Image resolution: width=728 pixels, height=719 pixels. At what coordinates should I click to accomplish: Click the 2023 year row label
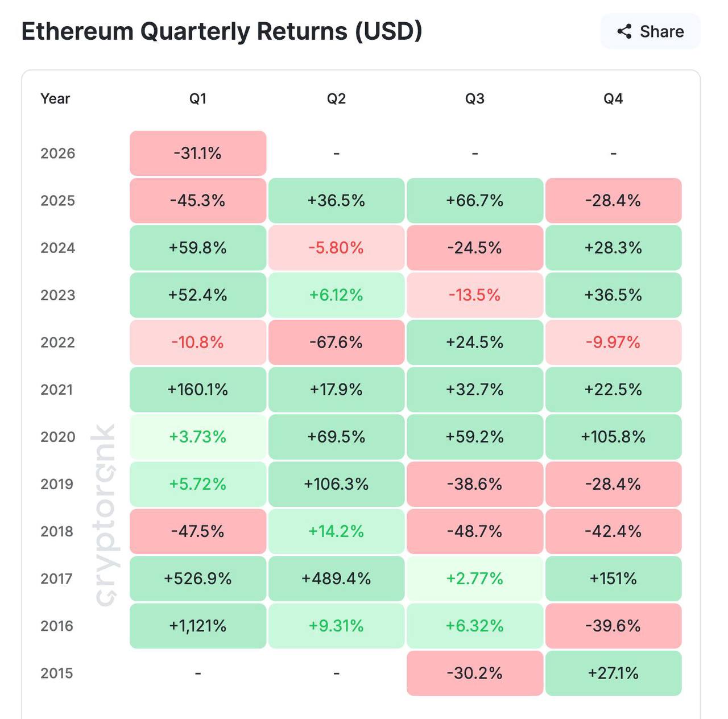(57, 295)
